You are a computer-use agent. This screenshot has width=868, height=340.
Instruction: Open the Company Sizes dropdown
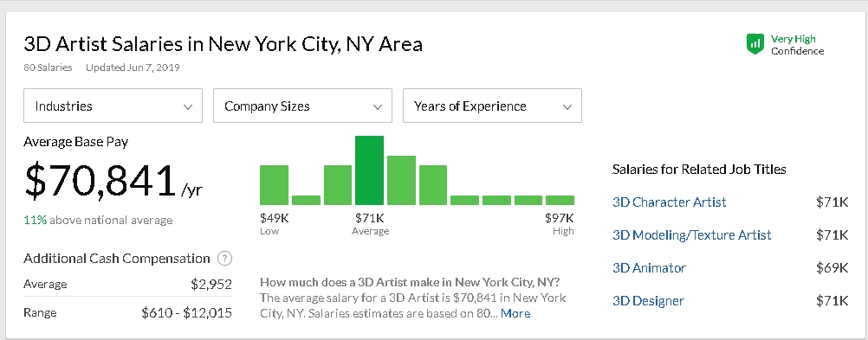coord(302,106)
